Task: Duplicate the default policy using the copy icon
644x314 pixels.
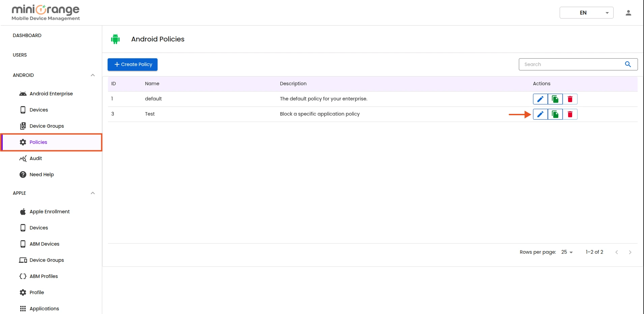Action: [x=555, y=99]
